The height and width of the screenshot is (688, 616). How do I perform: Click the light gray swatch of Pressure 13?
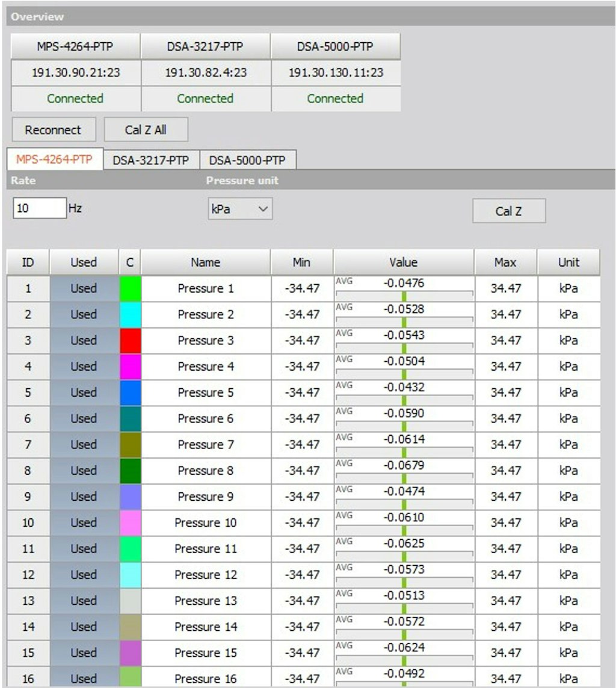coord(130,601)
